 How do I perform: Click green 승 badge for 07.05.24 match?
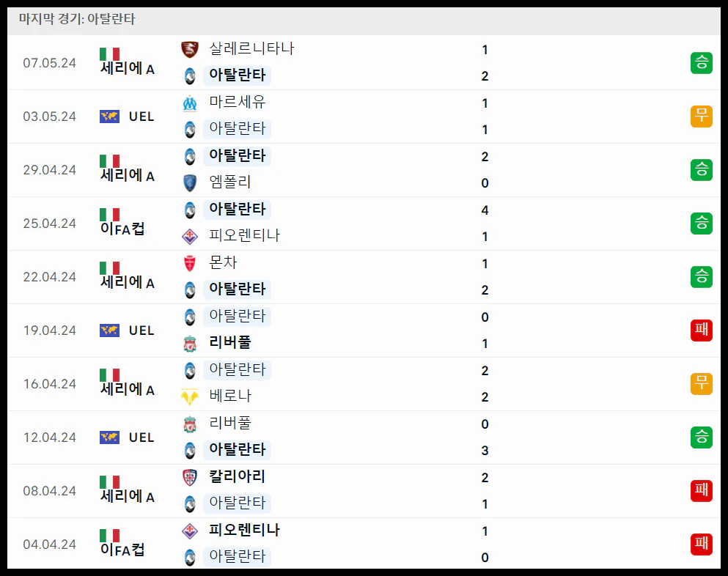701,63
